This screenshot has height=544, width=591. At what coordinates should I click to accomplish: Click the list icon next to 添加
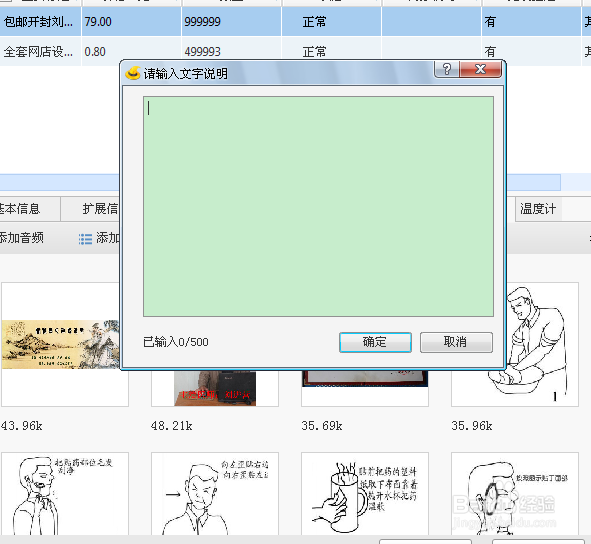(85, 239)
